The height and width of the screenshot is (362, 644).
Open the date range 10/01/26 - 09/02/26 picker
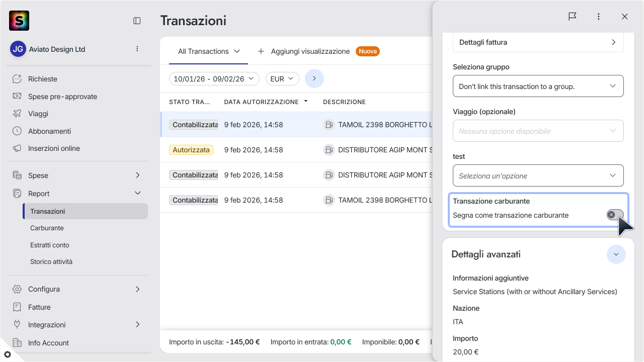coord(214,79)
